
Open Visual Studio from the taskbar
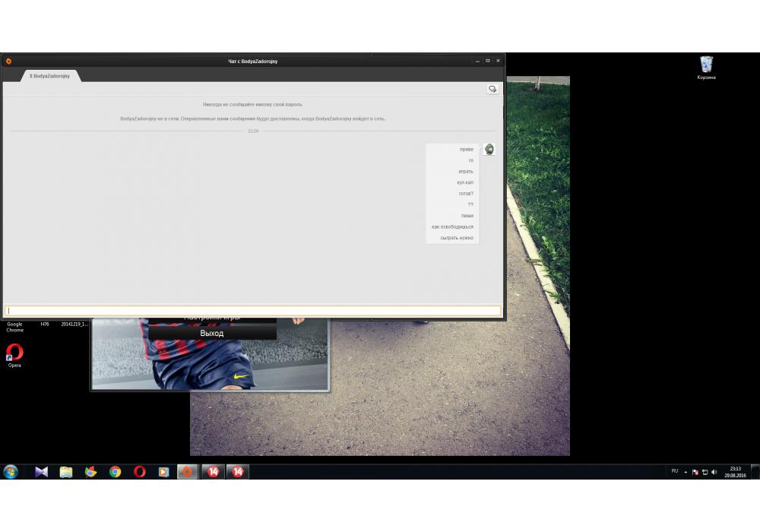pyautogui.click(x=42, y=471)
